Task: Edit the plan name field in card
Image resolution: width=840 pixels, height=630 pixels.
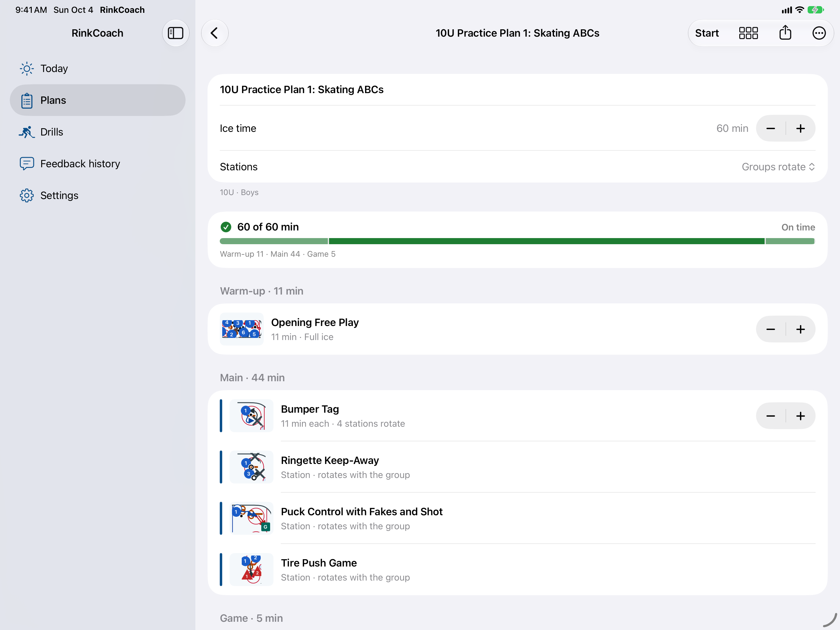Action: pyautogui.click(x=518, y=90)
